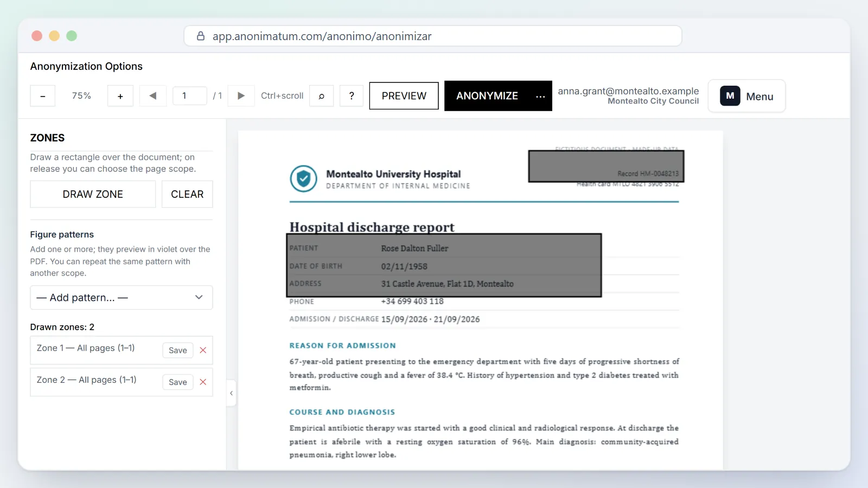868x488 pixels.
Task: Save Zone 1
Action: click(178, 350)
